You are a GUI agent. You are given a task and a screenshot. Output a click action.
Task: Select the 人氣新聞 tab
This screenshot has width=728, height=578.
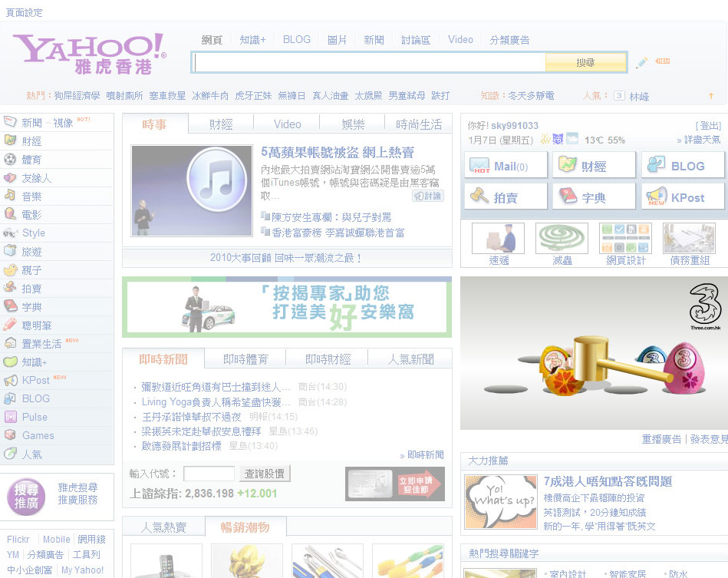(411, 359)
